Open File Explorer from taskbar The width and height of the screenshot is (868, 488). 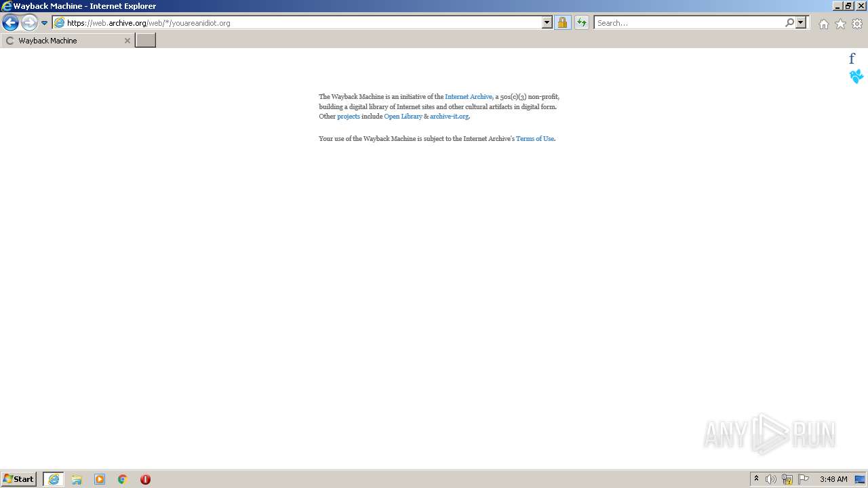tap(77, 479)
